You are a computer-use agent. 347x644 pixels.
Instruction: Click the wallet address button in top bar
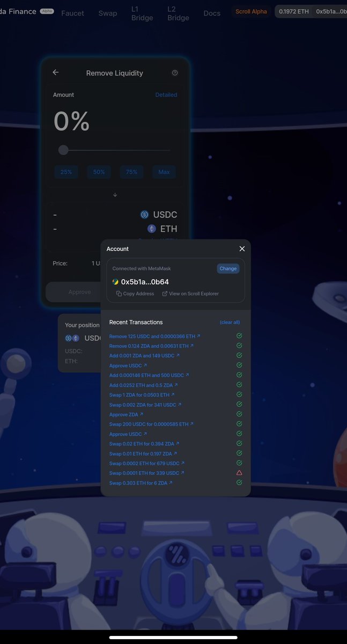[330, 11]
